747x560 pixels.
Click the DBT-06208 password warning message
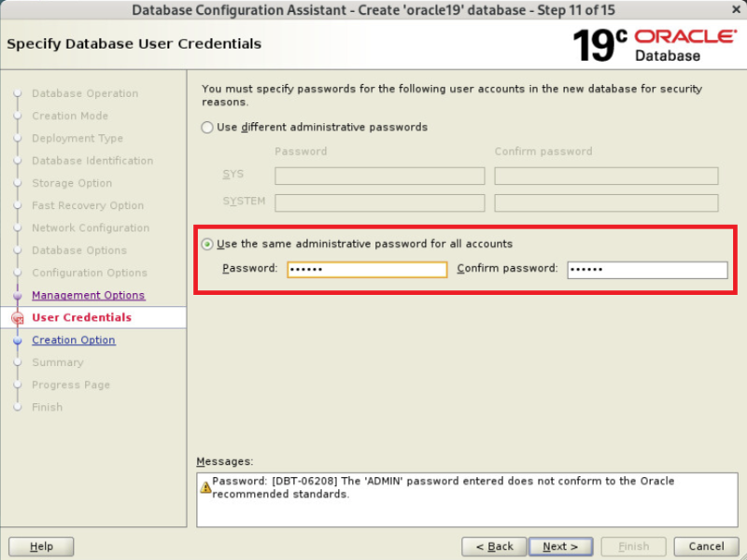point(443,487)
